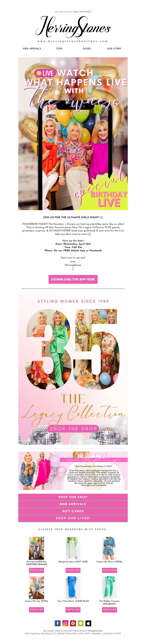Click the Apple app store icon

[89, 623]
